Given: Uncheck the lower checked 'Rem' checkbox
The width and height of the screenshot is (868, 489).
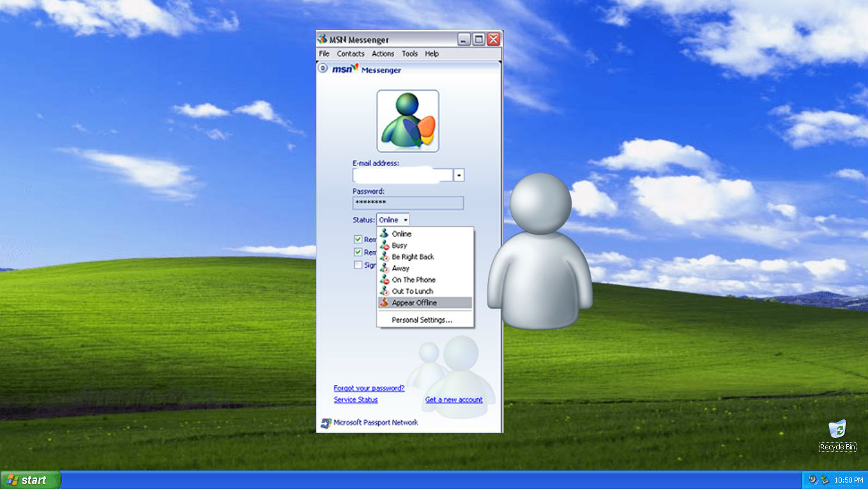Looking at the screenshot, I should [x=358, y=252].
